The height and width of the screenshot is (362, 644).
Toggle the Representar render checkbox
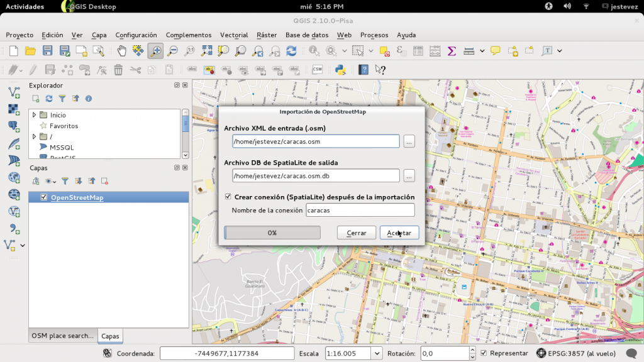(x=484, y=353)
